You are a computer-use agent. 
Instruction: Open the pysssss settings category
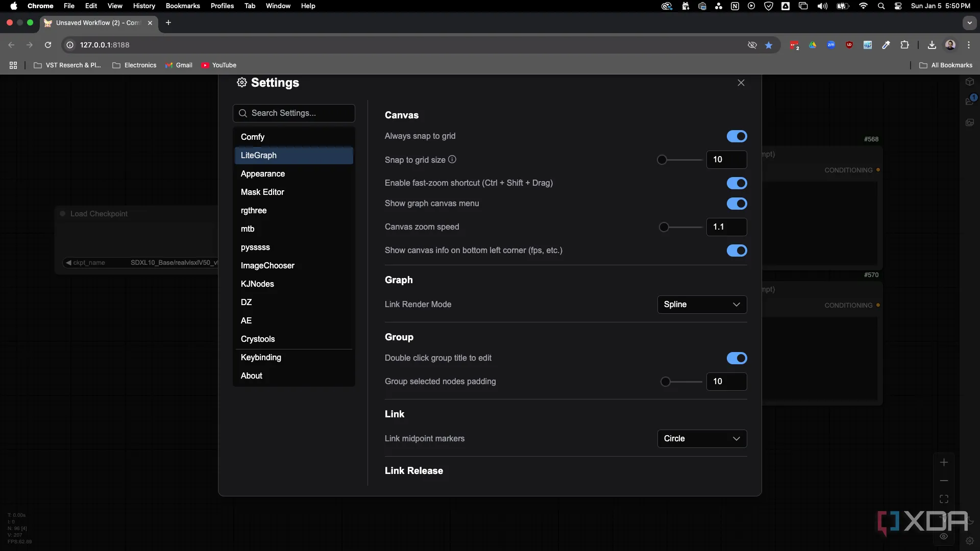pos(294,247)
